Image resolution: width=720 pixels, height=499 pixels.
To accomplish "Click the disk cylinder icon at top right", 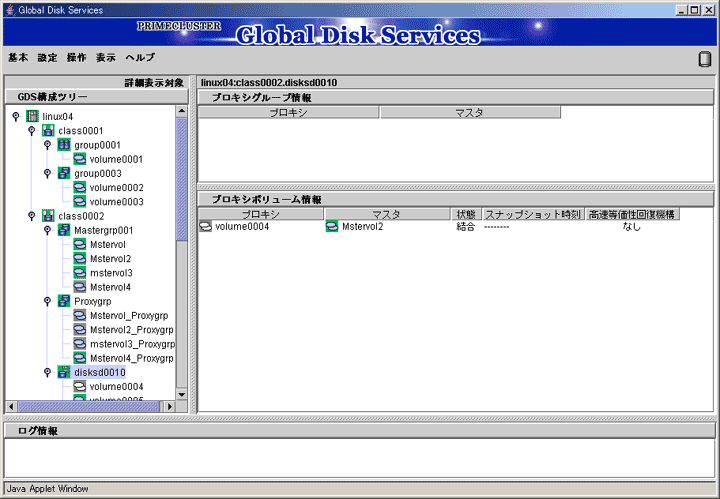I will (x=704, y=60).
